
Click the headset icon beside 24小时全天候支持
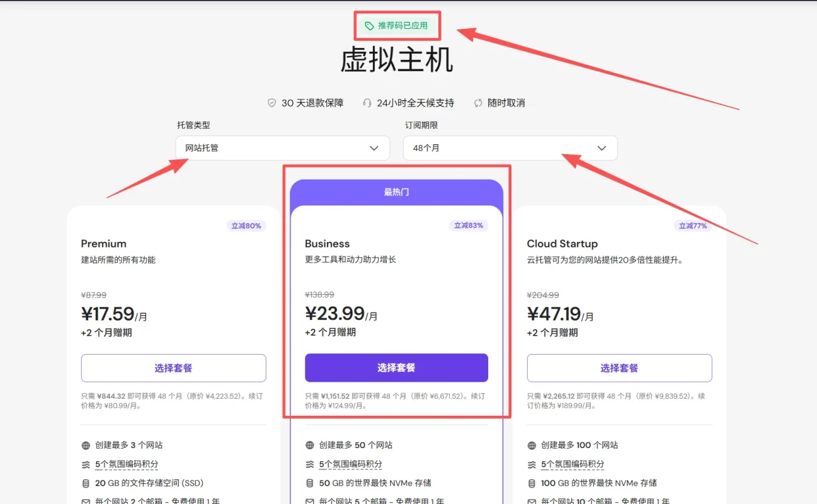[x=367, y=103]
